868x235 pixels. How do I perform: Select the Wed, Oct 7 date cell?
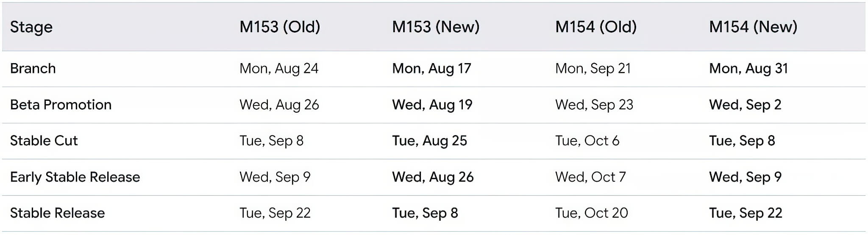(x=590, y=177)
